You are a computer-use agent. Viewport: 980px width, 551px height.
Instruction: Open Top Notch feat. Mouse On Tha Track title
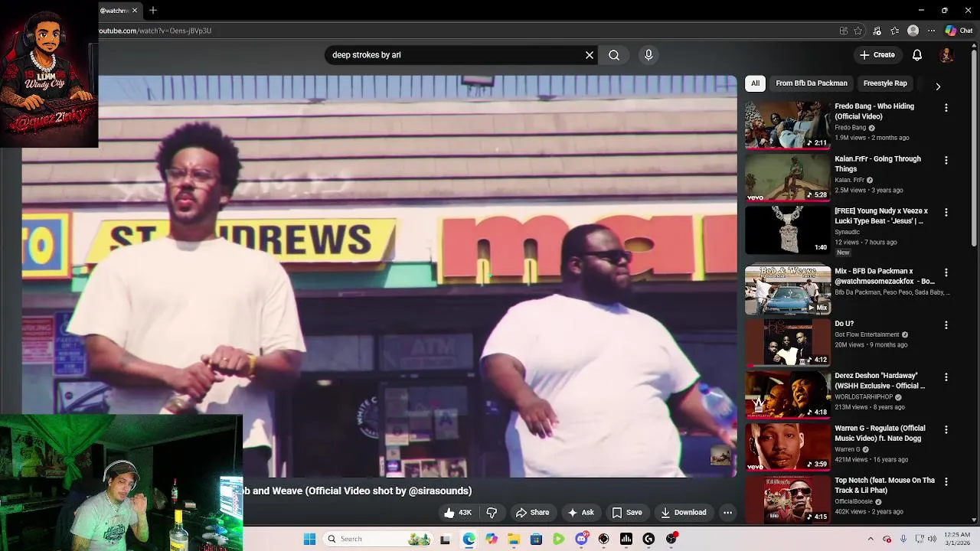tap(884, 485)
